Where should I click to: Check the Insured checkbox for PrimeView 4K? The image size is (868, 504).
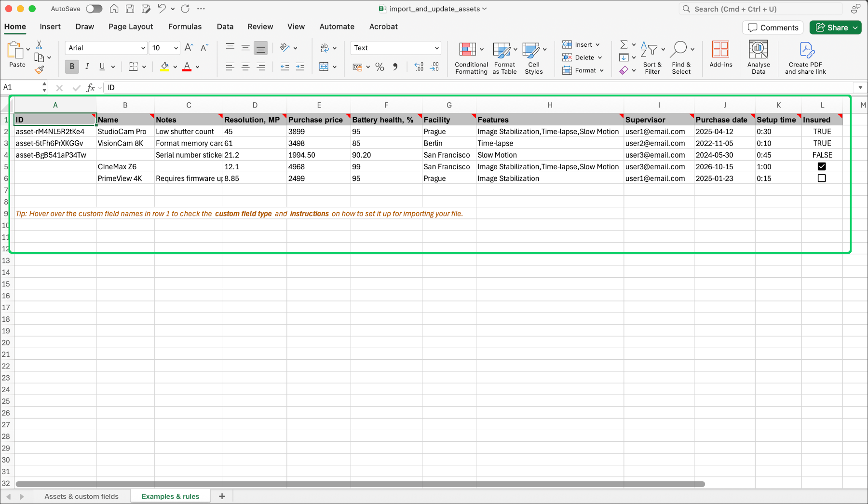click(x=822, y=178)
